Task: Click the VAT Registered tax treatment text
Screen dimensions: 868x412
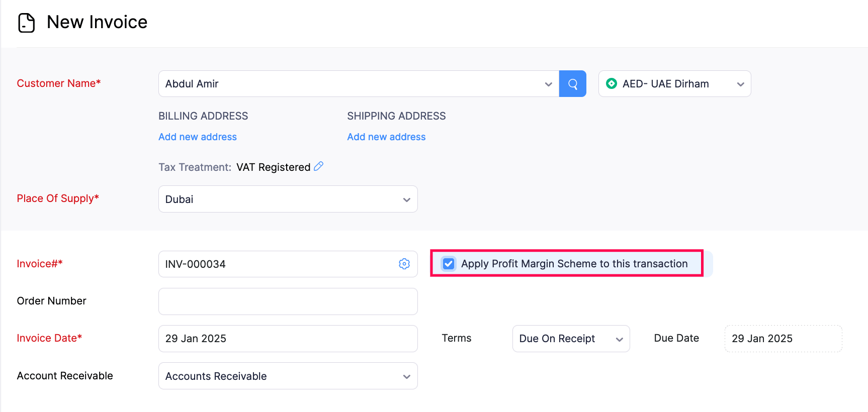Action: point(273,167)
